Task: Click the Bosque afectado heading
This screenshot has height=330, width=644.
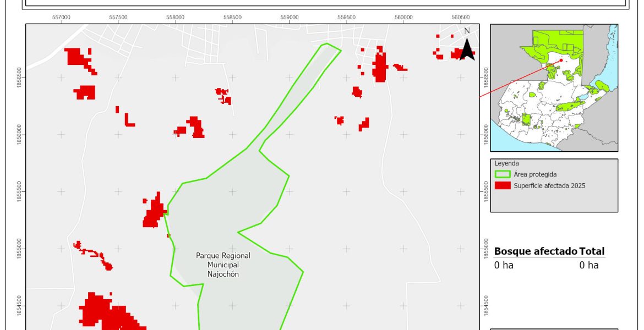Action: click(536, 251)
